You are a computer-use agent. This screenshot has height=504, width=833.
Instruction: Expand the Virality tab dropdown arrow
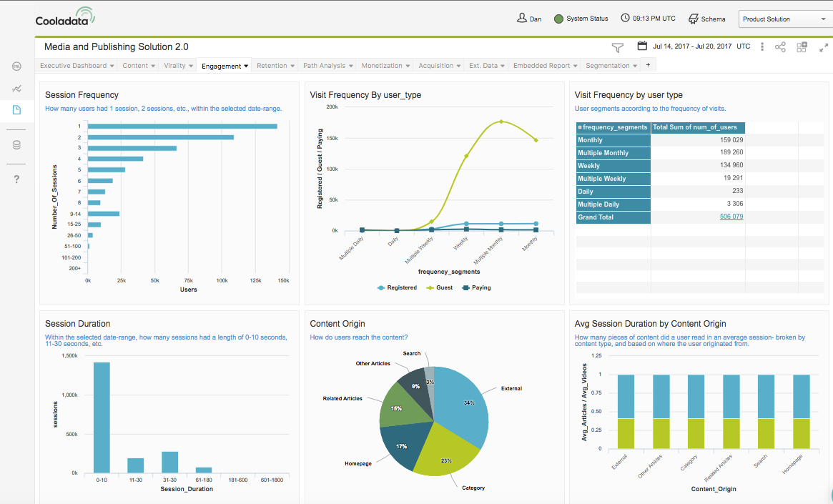point(191,66)
